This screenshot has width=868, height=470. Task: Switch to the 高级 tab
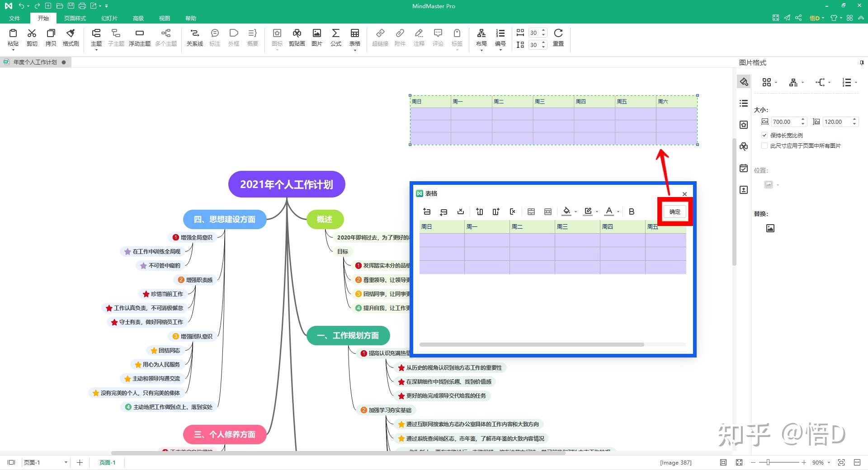(138, 18)
